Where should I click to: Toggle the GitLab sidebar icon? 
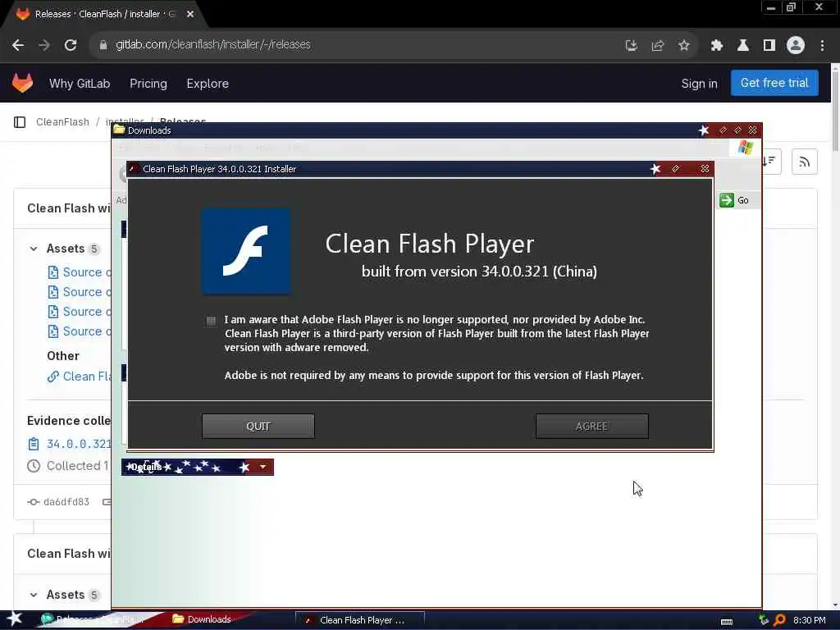pos(20,122)
